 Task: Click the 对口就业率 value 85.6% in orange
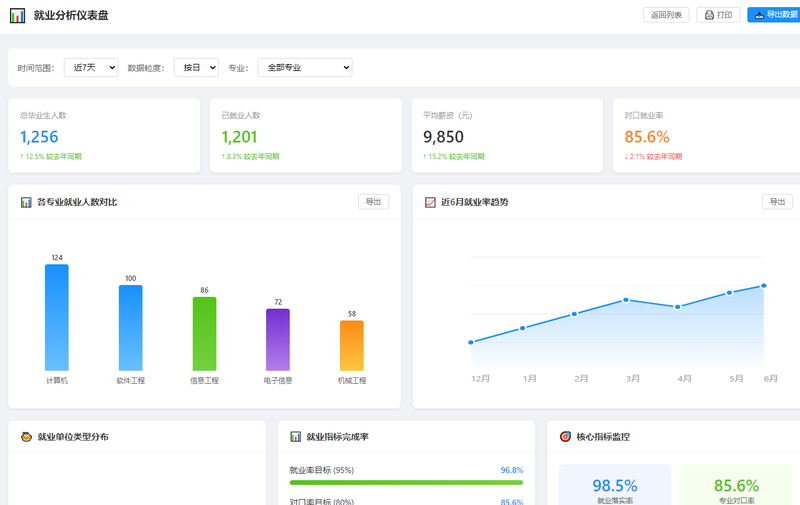(647, 137)
